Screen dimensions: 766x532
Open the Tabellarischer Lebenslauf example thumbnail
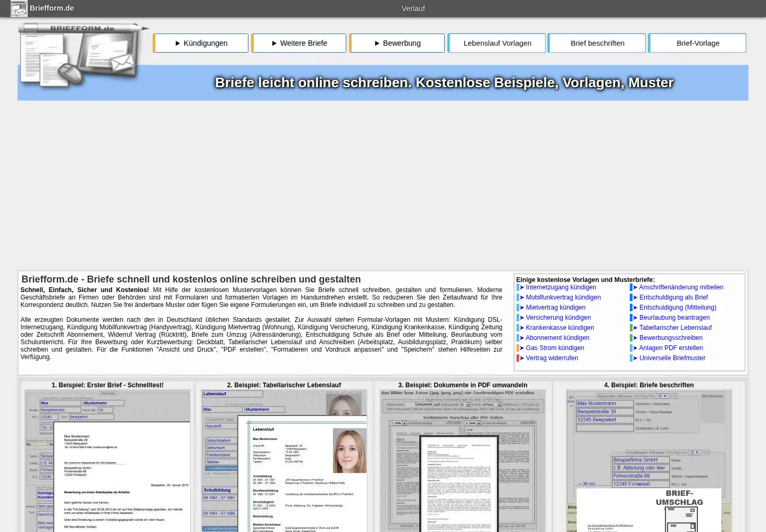coord(284,461)
